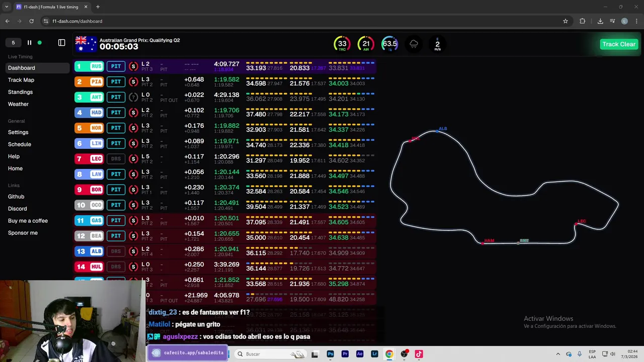Select driver NOR position 5 badge
Screen dimensions: 644x362
click(89, 128)
